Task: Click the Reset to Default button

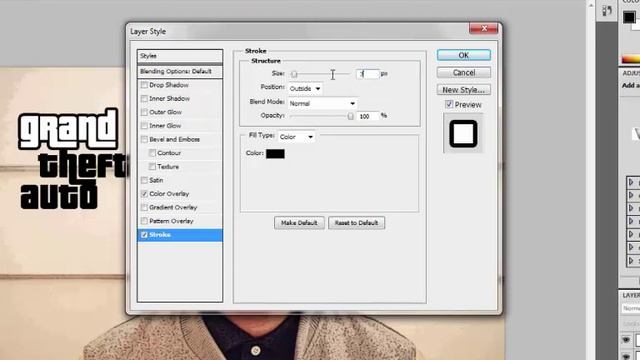Action: pyautogui.click(x=356, y=223)
